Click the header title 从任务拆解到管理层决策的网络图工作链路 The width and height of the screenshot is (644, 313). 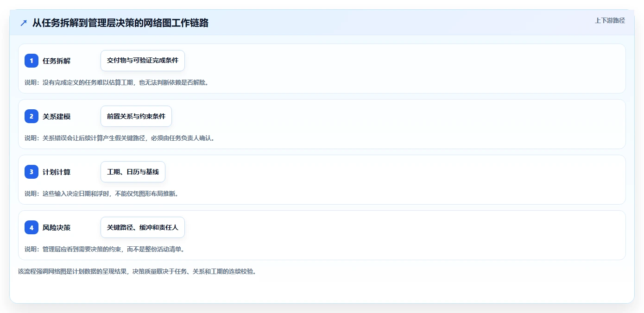[x=120, y=23]
